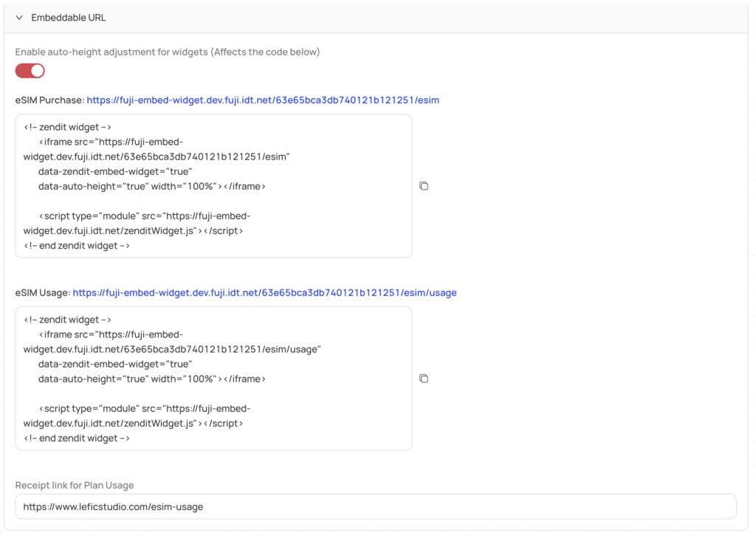Focus the Receipt link for Plan Usage field
The height and width of the screenshot is (536, 756).
(x=376, y=506)
